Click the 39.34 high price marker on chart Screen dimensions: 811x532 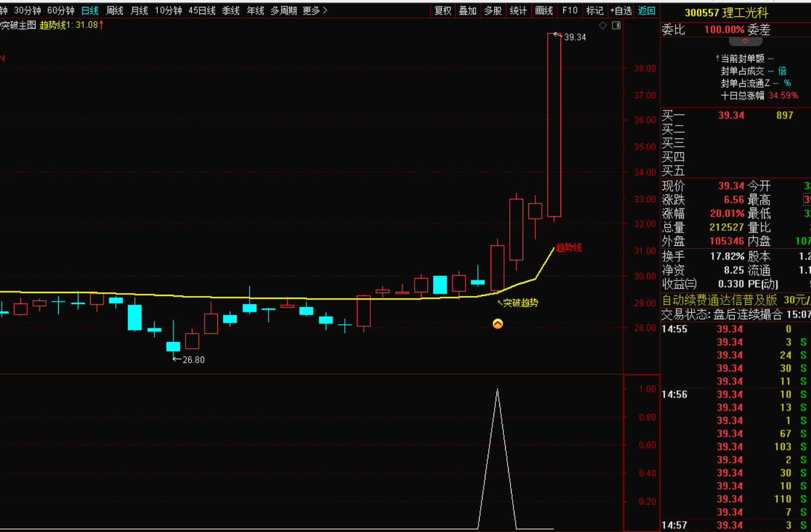coord(574,37)
